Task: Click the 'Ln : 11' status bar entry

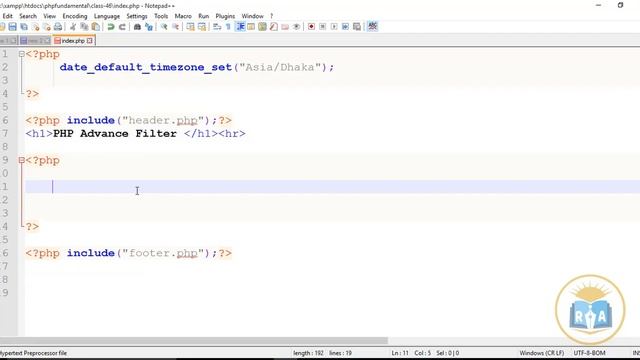Action: coord(400,353)
